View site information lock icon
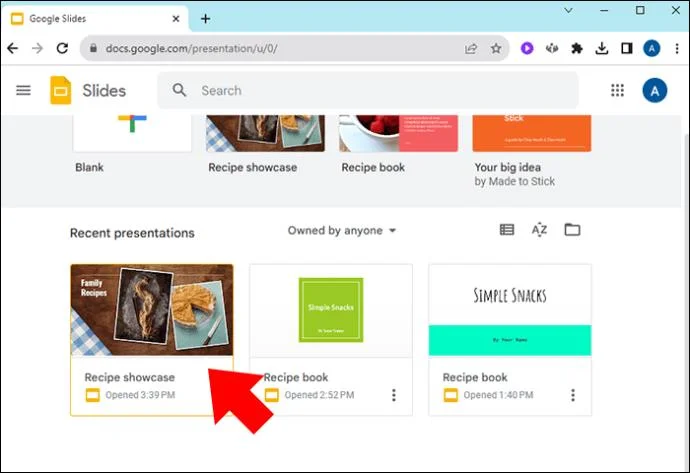Viewport: 690px width, 473px height. [x=93, y=48]
